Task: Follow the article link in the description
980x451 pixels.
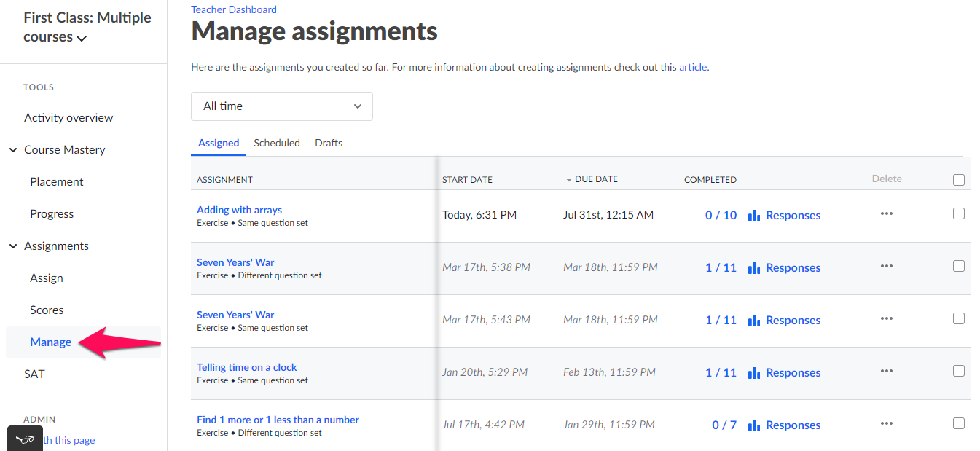Action: 692,66
